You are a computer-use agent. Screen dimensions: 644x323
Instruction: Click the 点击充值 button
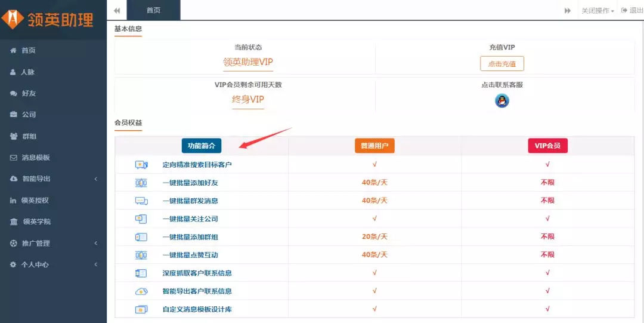502,64
